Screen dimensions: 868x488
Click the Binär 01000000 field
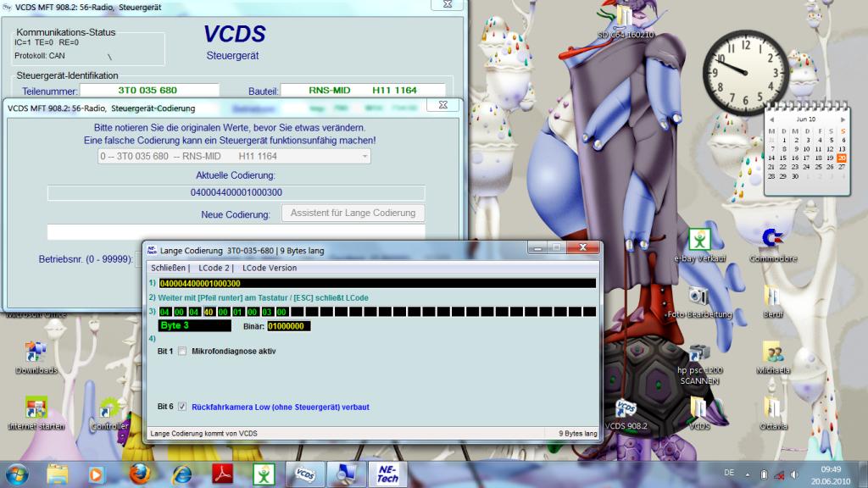[x=288, y=326]
